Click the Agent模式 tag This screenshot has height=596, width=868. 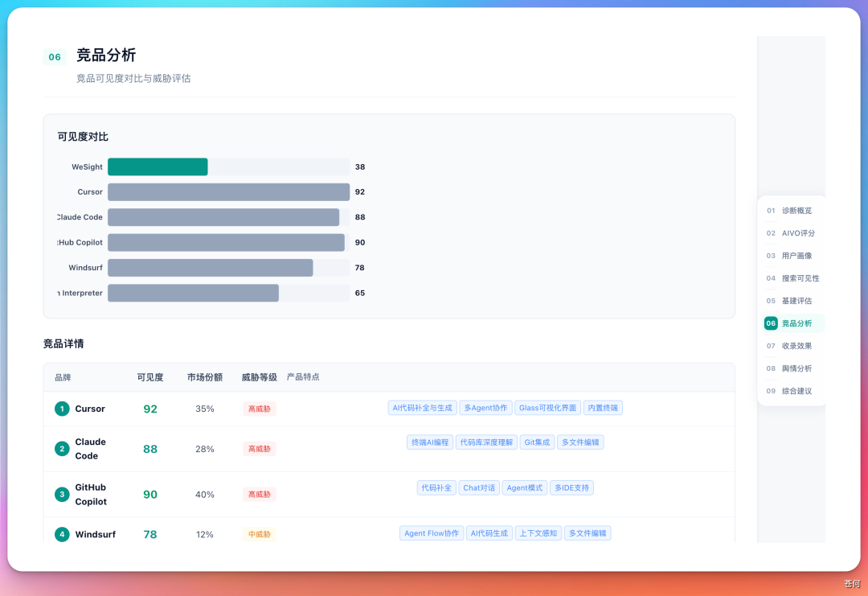tap(525, 488)
